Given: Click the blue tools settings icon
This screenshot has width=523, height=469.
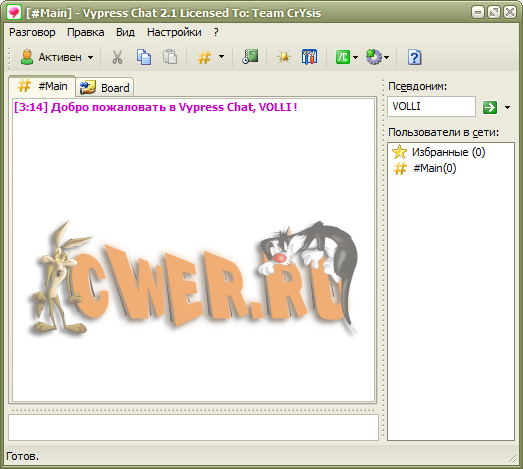Looking at the screenshot, I should 310,57.
